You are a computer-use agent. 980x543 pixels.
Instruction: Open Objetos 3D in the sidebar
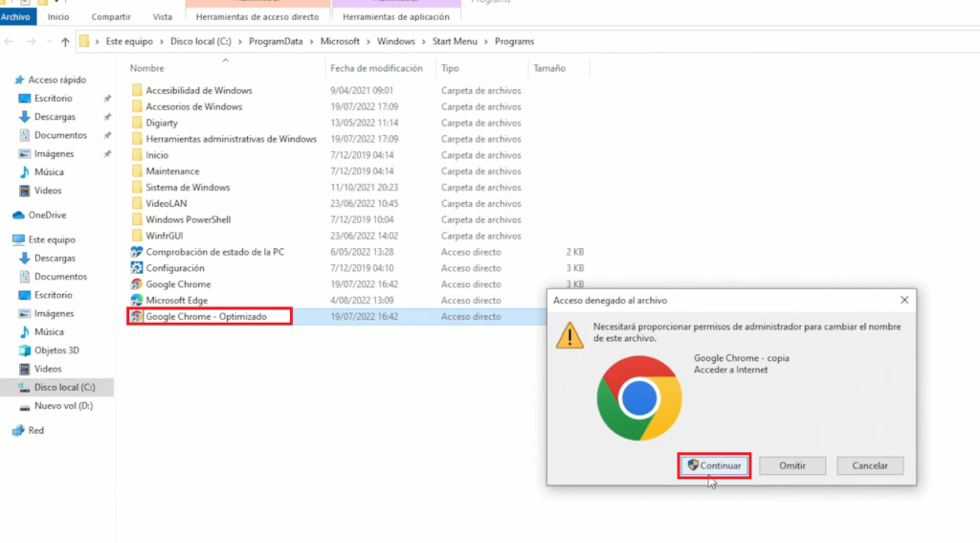coord(56,351)
